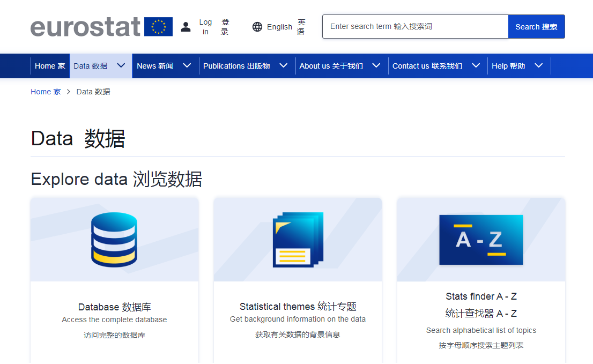This screenshot has width=593, height=364.
Task: Click the Home breadcrumb link
Action: tap(46, 92)
